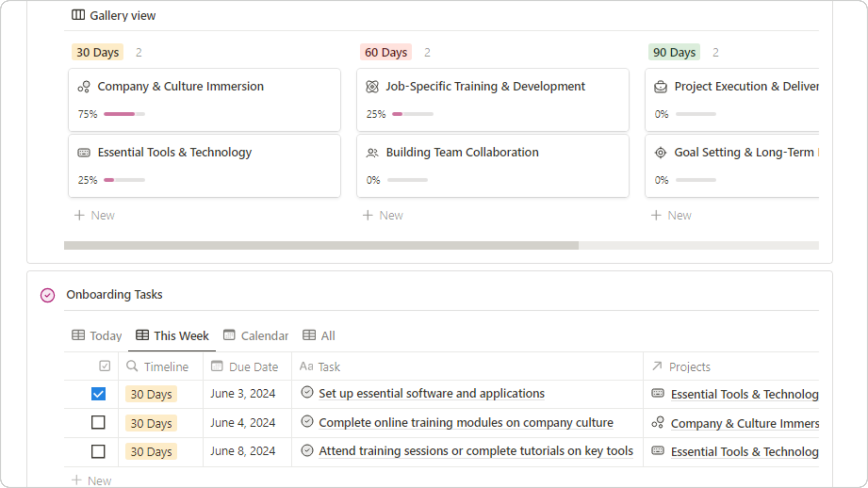The width and height of the screenshot is (868, 488).
Task: Click the Gallery view layout icon
Action: point(78,15)
